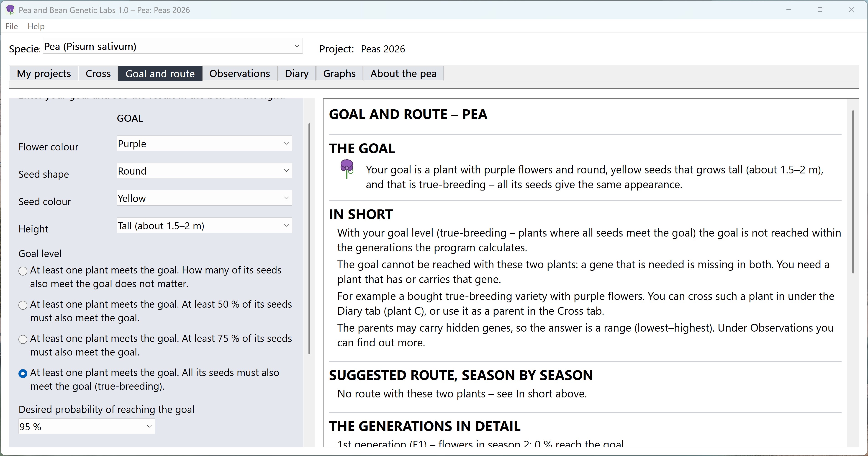Click the Desired probability of reaching the goal label
This screenshot has width=868, height=456.
click(106, 410)
